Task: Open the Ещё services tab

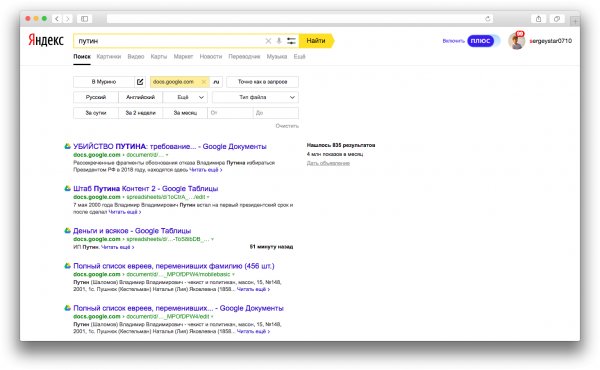Action: (299, 57)
